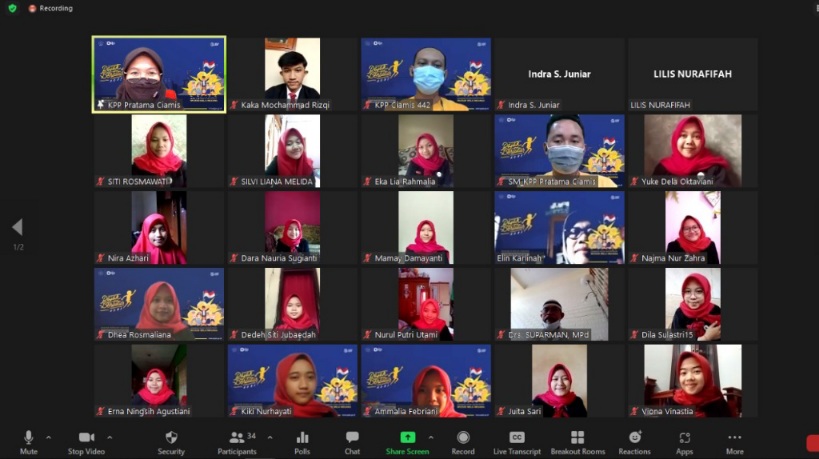Open Breakout Rooms

pos(577,441)
